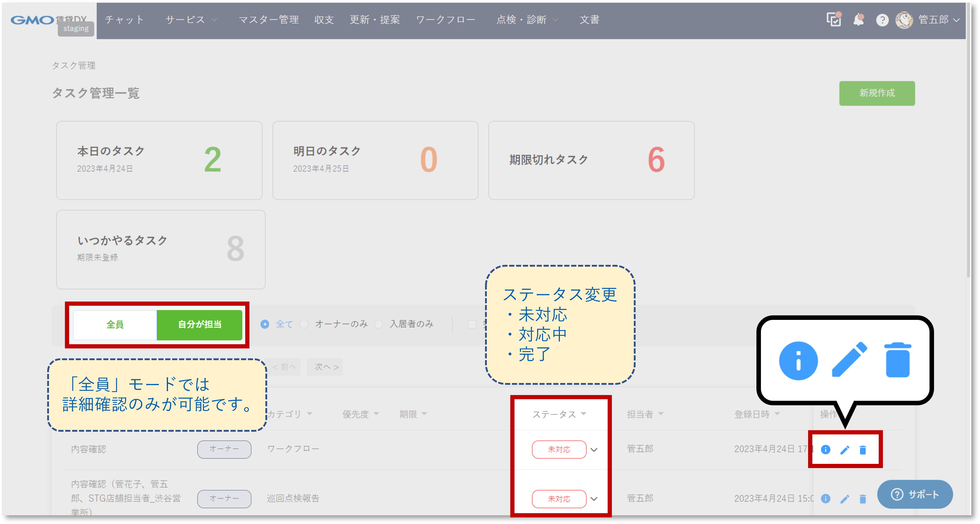This screenshot has width=980, height=524.
Task: Switch to the 全員 tab
Action: click(x=115, y=324)
